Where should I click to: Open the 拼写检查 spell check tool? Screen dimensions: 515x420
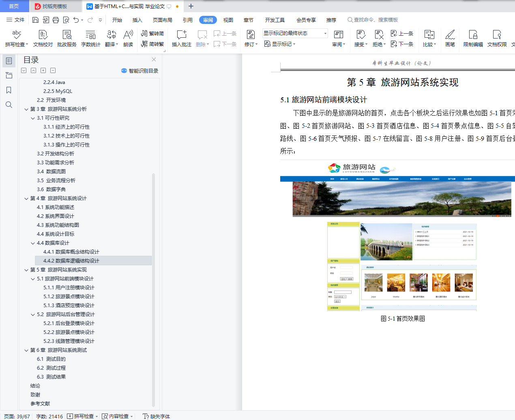point(17,39)
